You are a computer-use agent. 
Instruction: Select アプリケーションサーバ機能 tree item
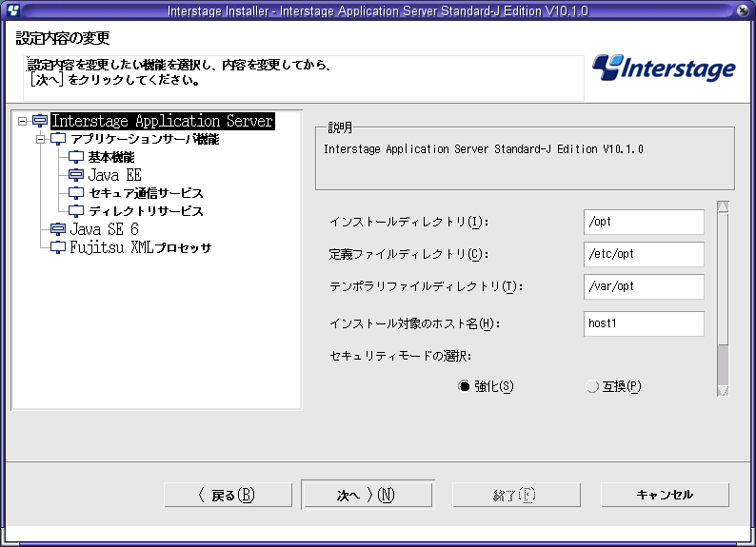(x=145, y=139)
